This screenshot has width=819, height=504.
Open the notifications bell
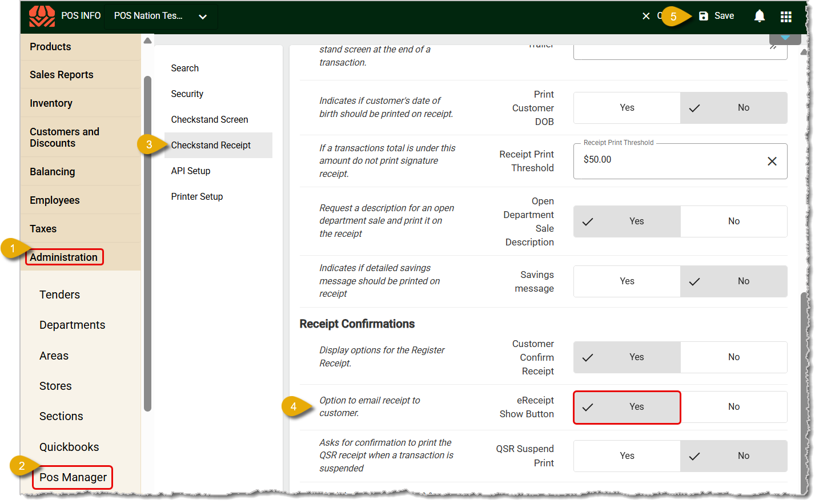(x=759, y=16)
